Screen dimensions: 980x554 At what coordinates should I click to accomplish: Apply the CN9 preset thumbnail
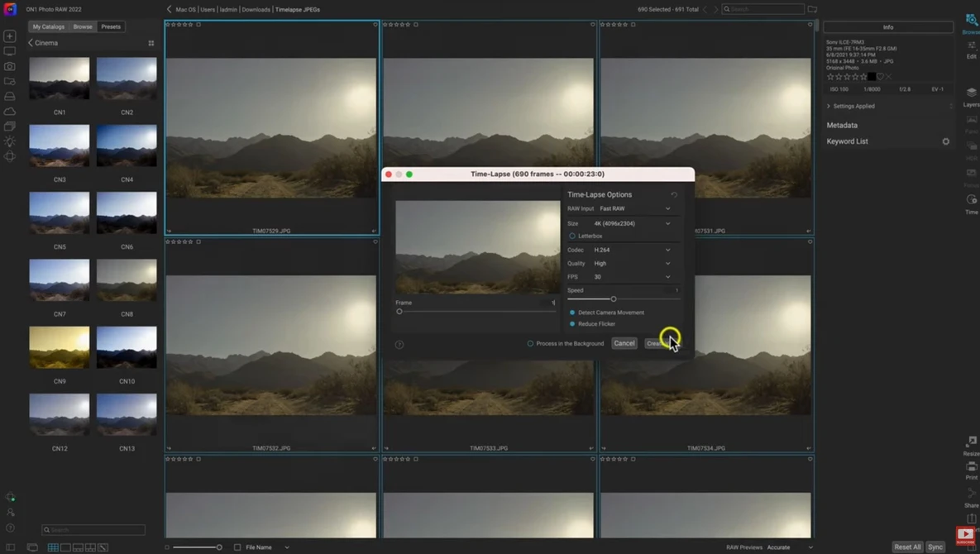pos(60,347)
